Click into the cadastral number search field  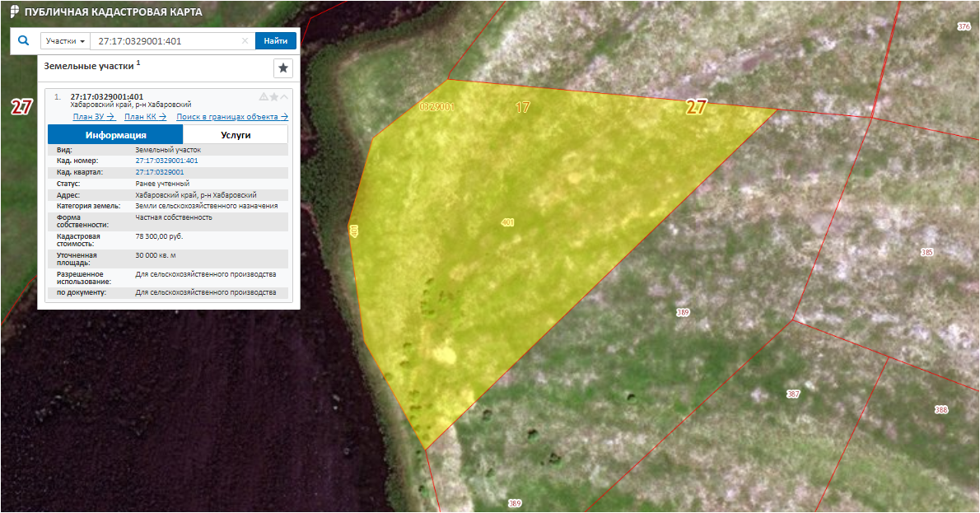[165, 41]
